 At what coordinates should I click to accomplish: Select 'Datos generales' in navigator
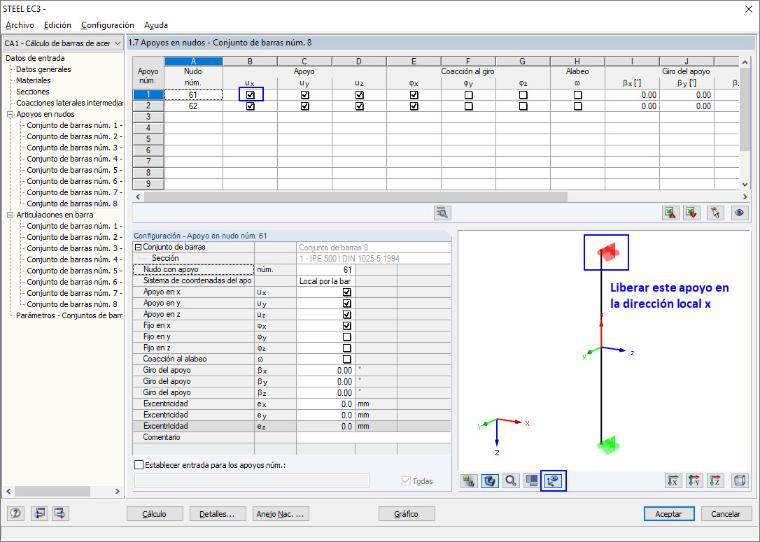44,69
